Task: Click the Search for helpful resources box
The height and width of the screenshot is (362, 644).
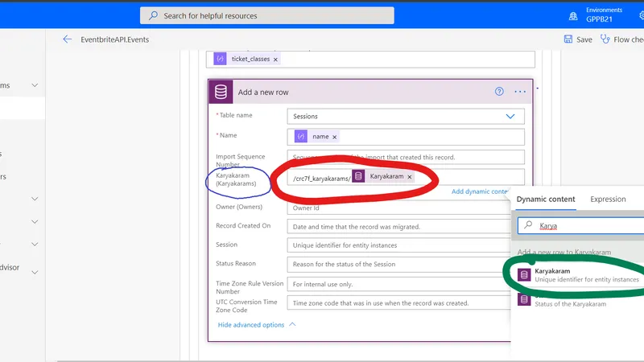Action: [x=267, y=15]
